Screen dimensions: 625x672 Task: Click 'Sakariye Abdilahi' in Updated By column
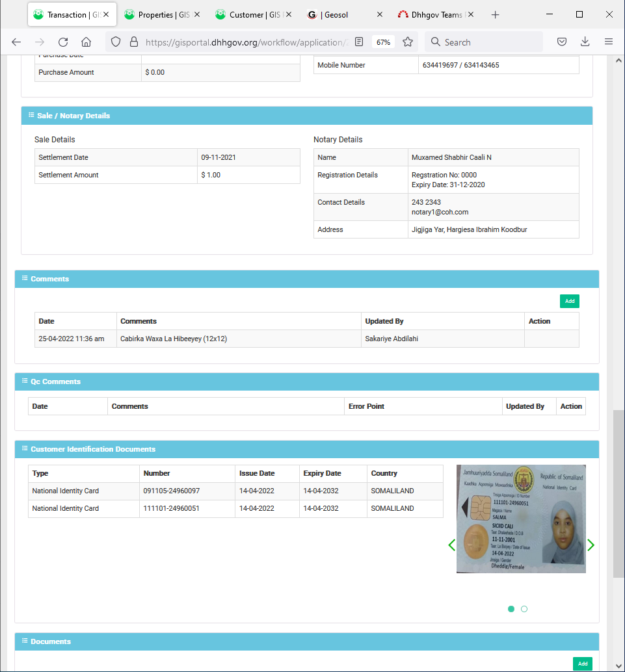pyautogui.click(x=392, y=339)
